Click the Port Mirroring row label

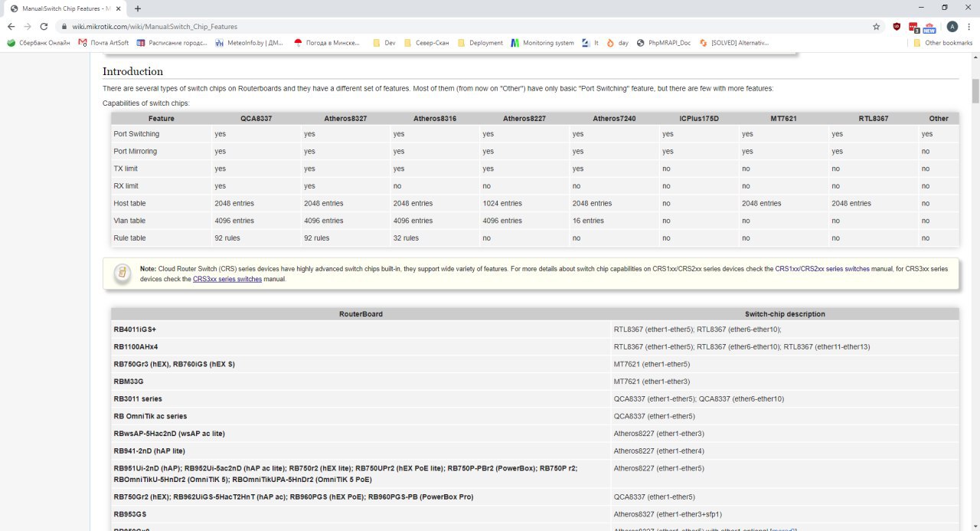coord(136,151)
